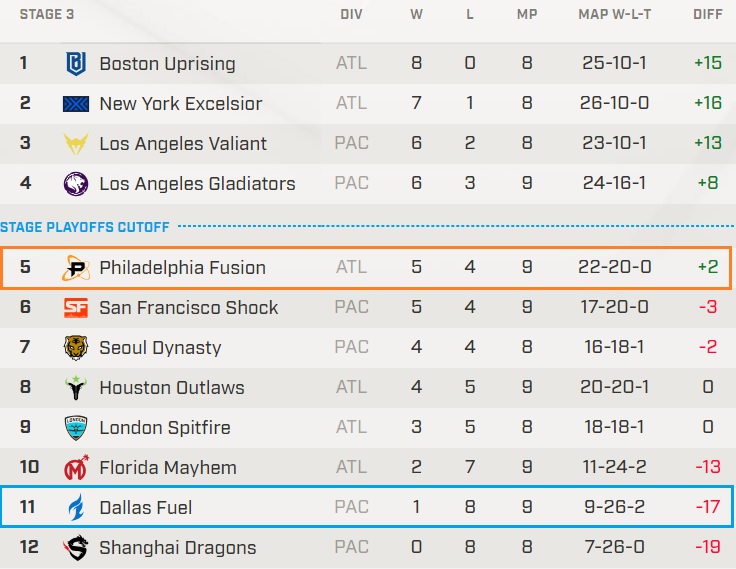Viewport: 736px width, 569px height.
Task: Click the Shanghai Dragons logo
Action: pos(76,547)
